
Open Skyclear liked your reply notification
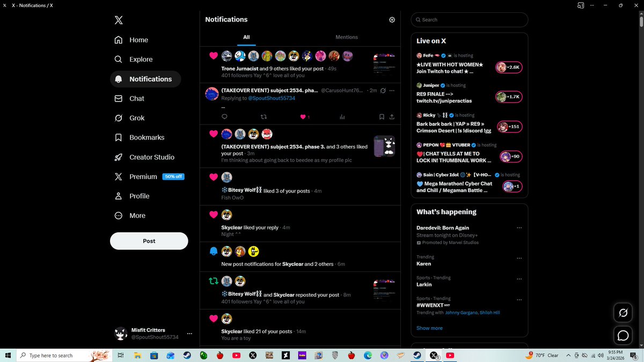pyautogui.click(x=301, y=224)
